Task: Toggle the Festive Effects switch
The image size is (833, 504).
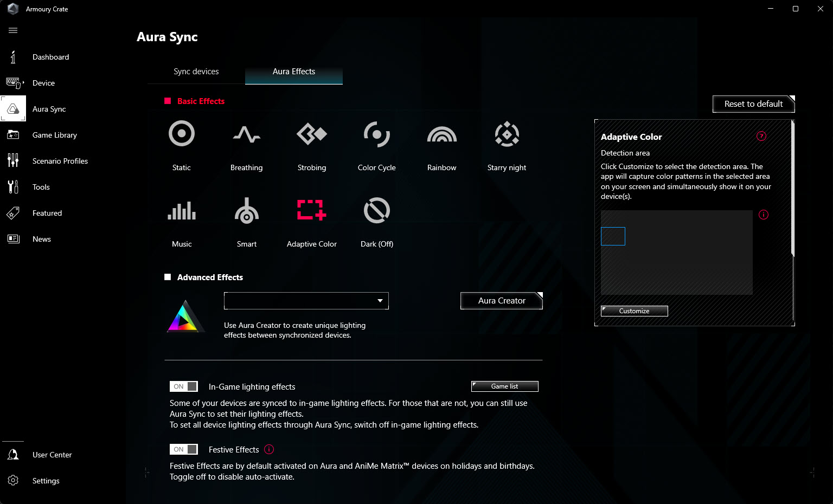Action: pos(184,449)
